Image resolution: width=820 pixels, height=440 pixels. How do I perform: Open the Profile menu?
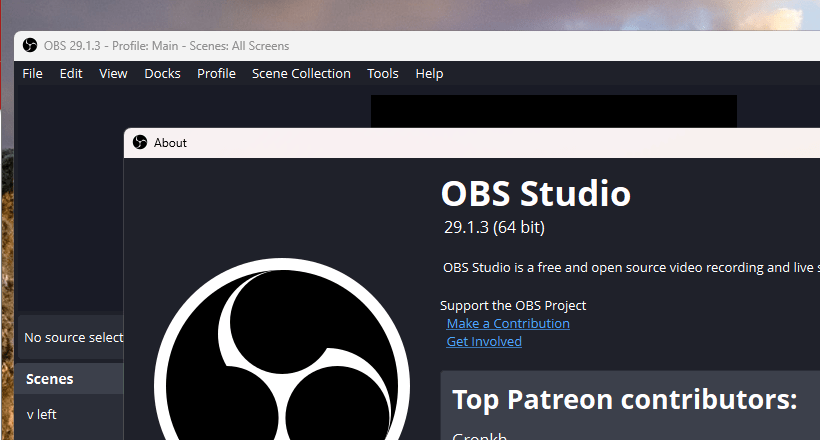[216, 74]
